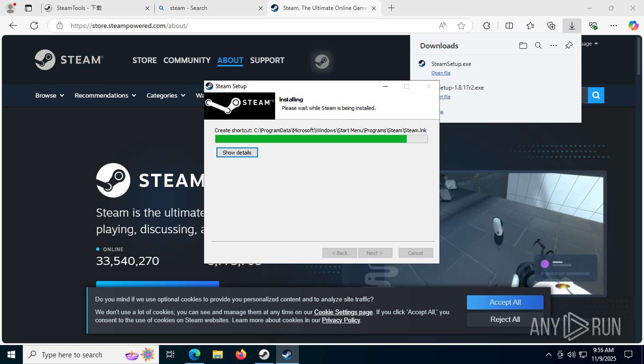Click Show details in Steam Setup

(x=237, y=152)
